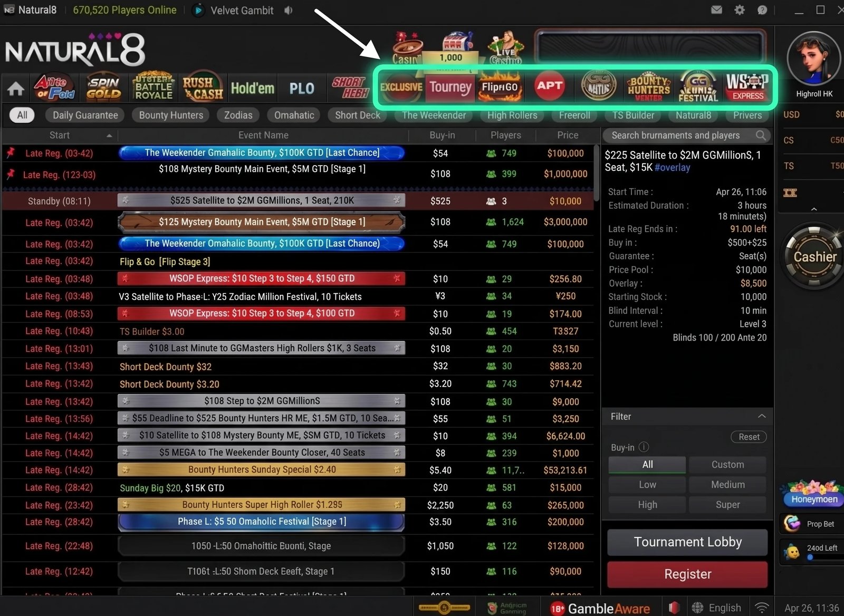The height and width of the screenshot is (616, 844).
Task: Select Bounty Hunters Sunday Special $2.40 row
Action: 298,470
